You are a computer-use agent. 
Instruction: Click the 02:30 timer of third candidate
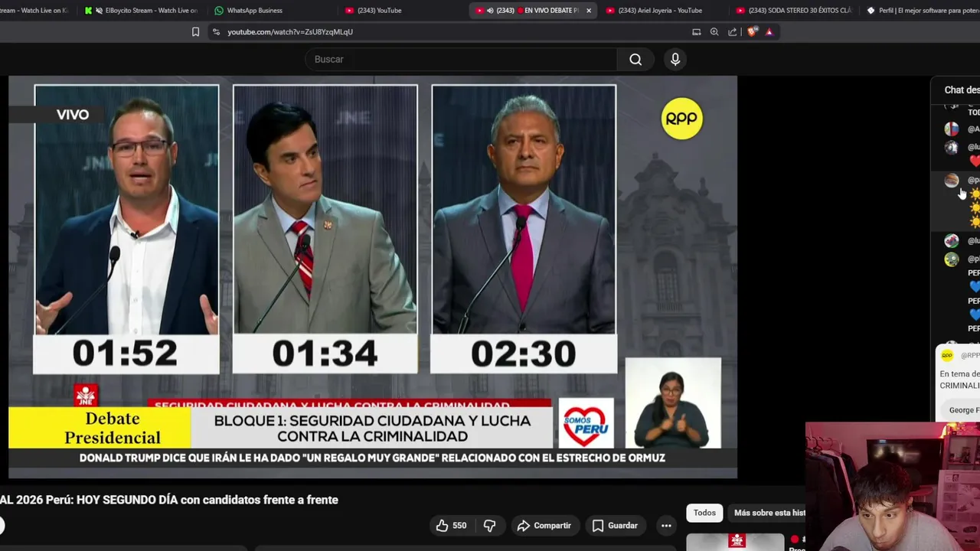(524, 354)
